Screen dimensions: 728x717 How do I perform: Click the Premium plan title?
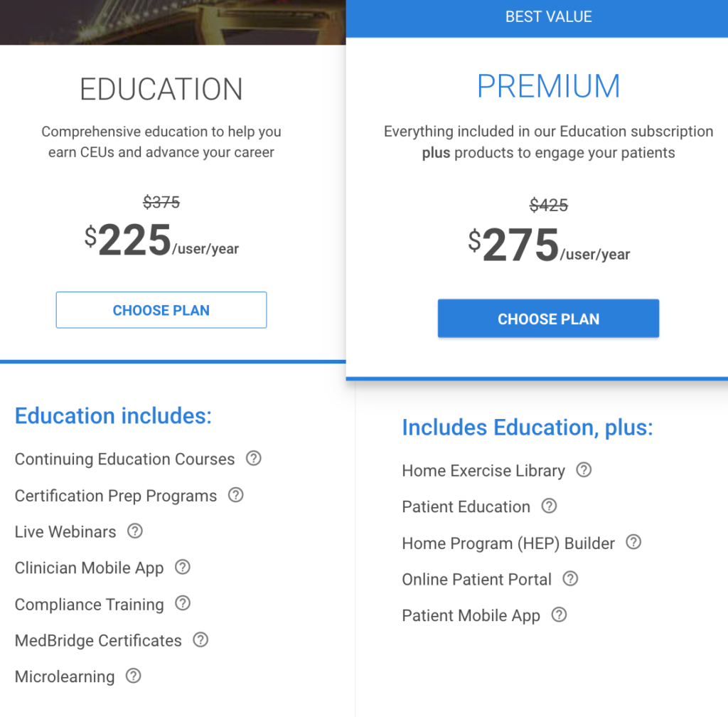click(548, 86)
